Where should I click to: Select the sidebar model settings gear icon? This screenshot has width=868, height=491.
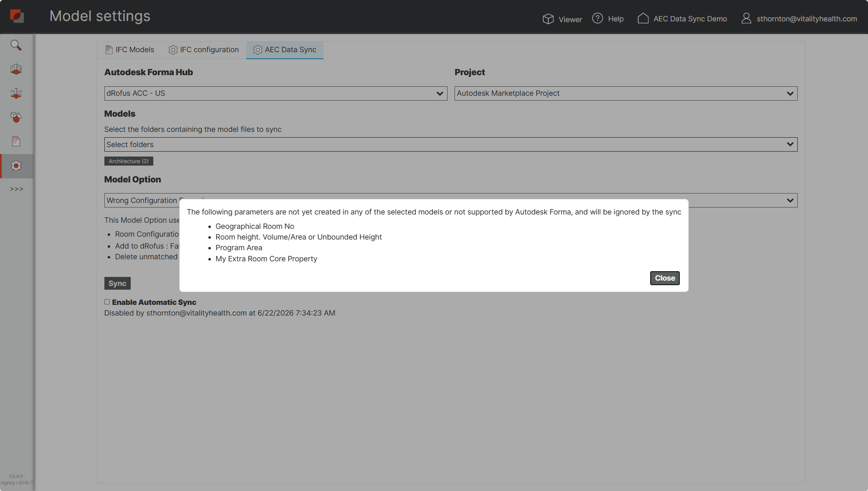point(16,166)
